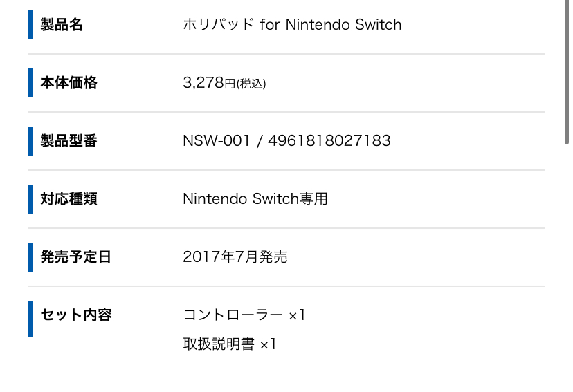
Task: Click the Nintendo Switch専用 compatibility text
Action: pyautogui.click(x=255, y=199)
